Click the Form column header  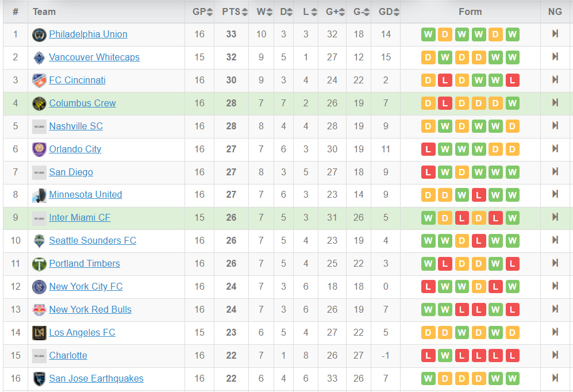[470, 11]
